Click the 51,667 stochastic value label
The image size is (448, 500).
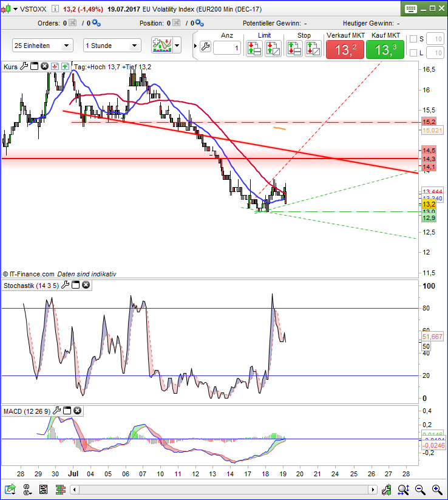pyautogui.click(x=432, y=337)
